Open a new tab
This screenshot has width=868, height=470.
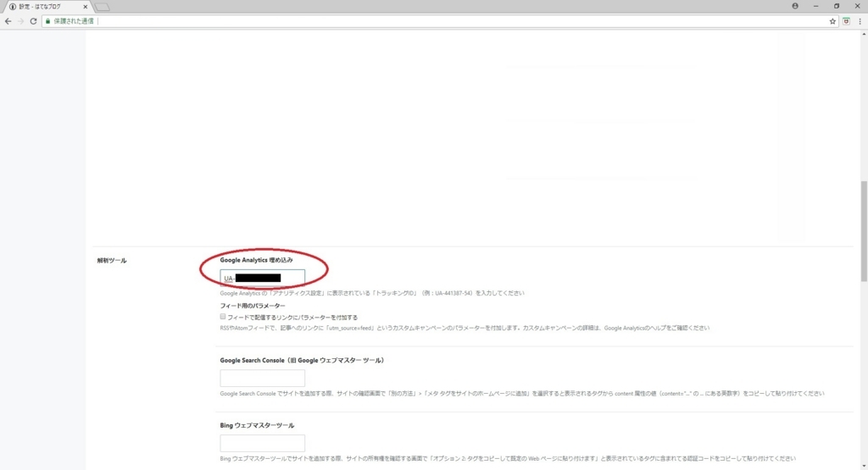[x=102, y=7]
